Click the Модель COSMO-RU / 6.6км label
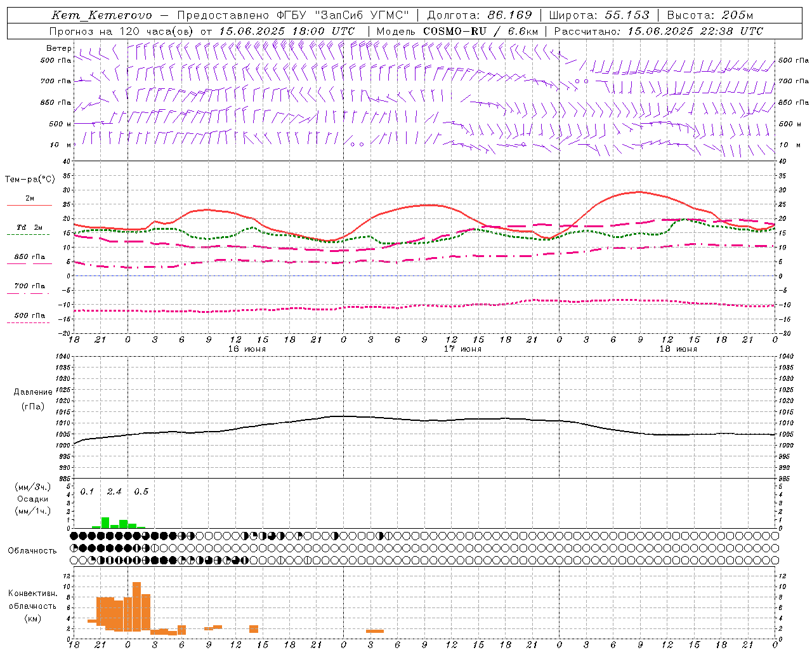812x650 pixels. (x=457, y=31)
